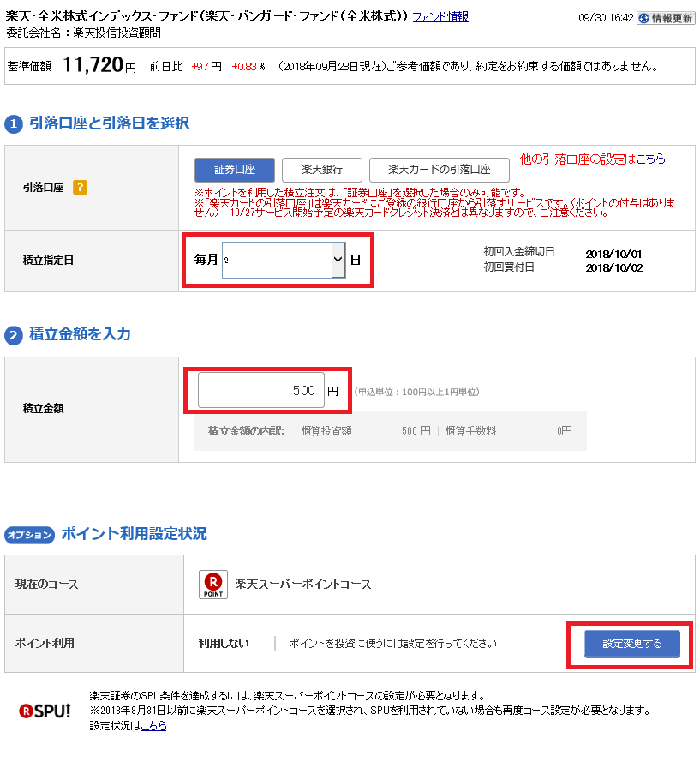The width and height of the screenshot is (700, 762).
Task: Click the 前日比 +97 円 value
Action: click(x=206, y=67)
